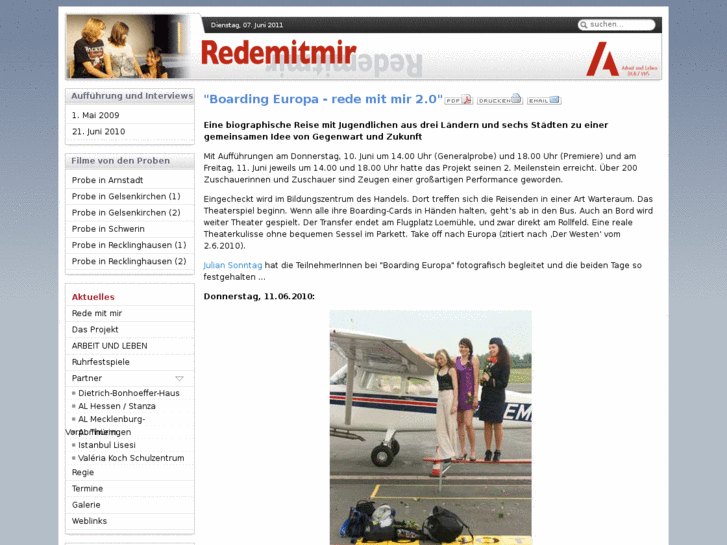Open Valéria Koch Schulzentrum link
This screenshot has height=545, width=727.
point(131,458)
